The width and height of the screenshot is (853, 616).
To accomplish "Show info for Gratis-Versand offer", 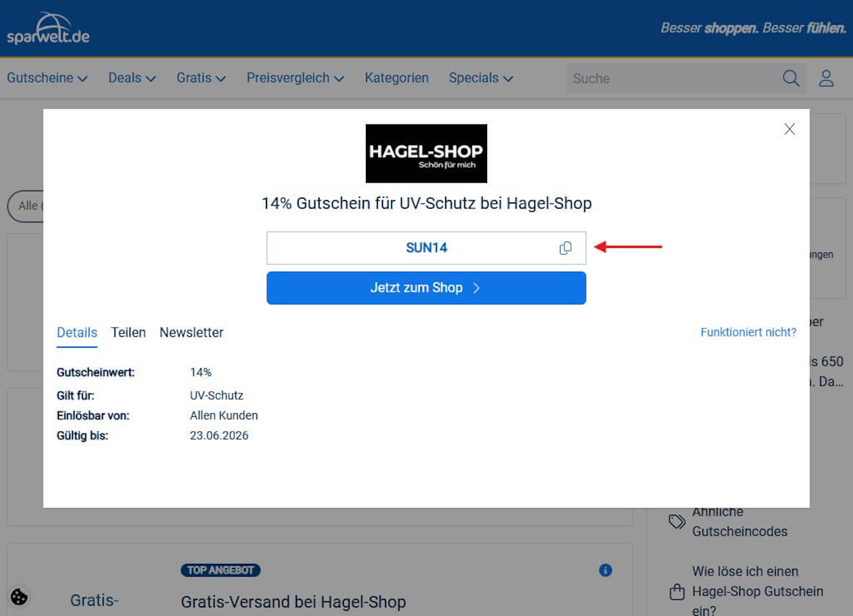I will [605, 570].
